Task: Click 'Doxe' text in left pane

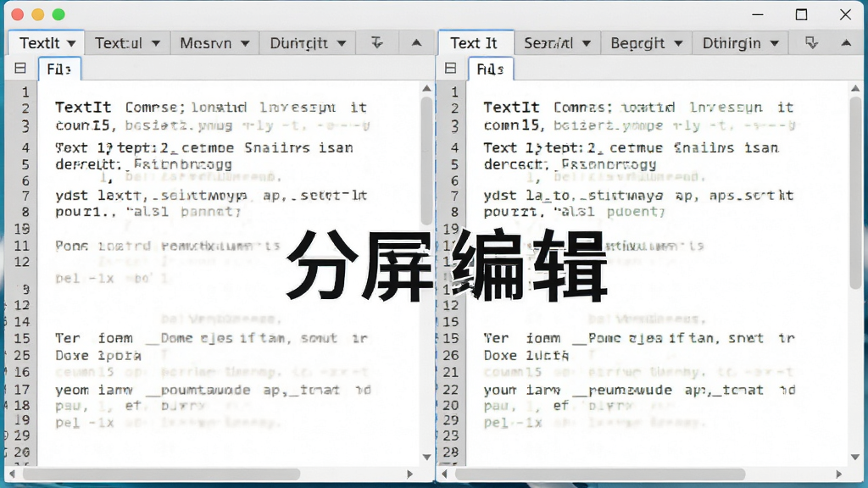Action: 72,356
